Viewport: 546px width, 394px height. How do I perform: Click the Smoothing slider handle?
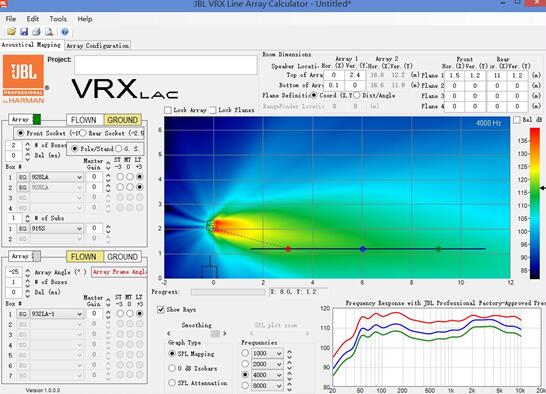tap(215, 334)
